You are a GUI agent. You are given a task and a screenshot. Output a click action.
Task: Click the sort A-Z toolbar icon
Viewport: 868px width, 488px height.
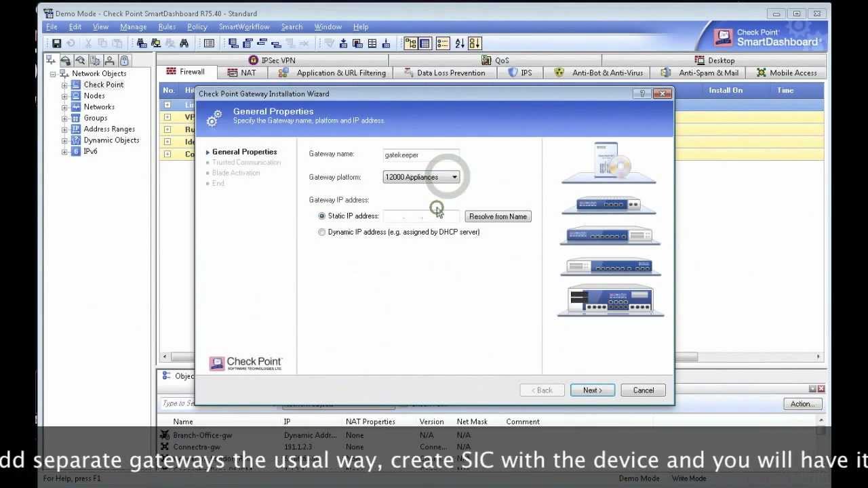(x=460, y=43)
